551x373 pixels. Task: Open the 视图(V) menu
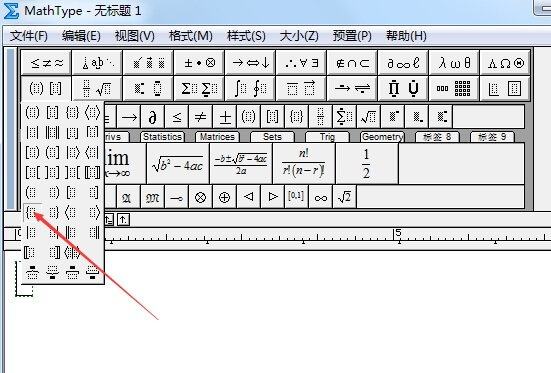135,36
